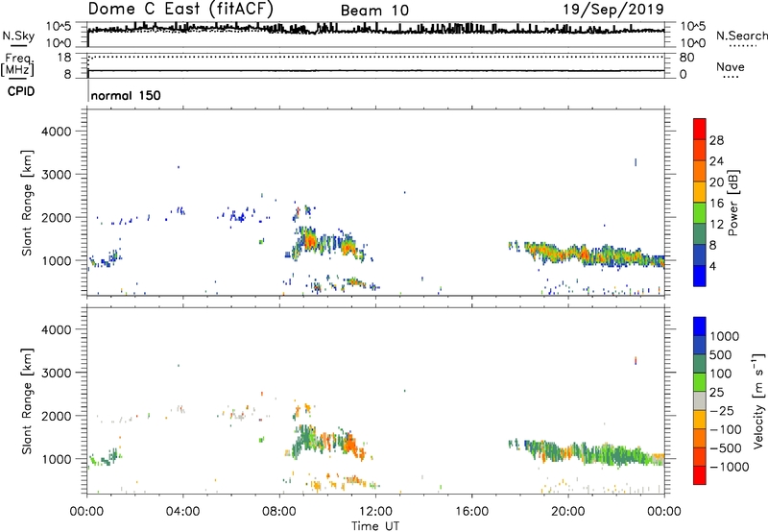Click left-side "10^5" noise tick label

pyautogui.click(x=59, y=27)
